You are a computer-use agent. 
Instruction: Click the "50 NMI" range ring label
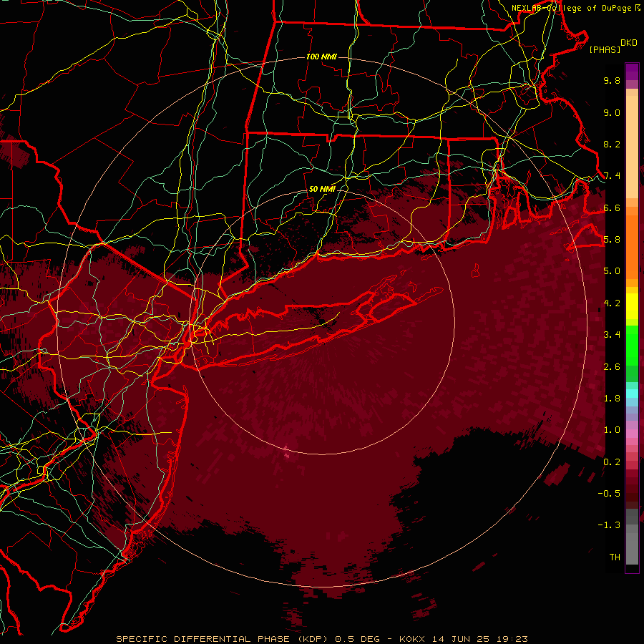(321, 189)
